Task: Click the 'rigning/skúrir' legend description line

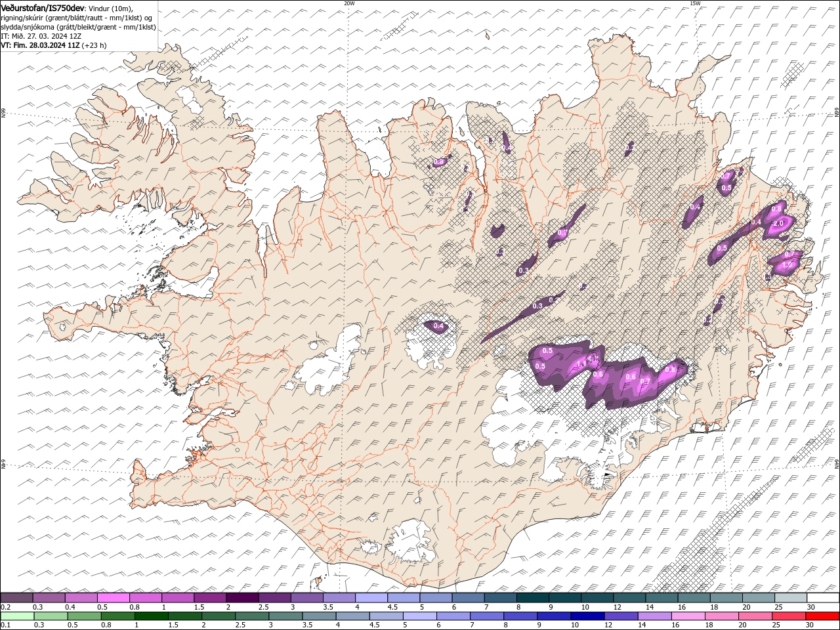Action: point(77,18)
